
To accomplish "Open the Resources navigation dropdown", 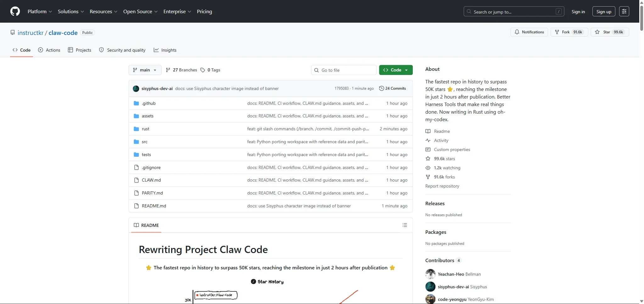I will click(103, 11).
